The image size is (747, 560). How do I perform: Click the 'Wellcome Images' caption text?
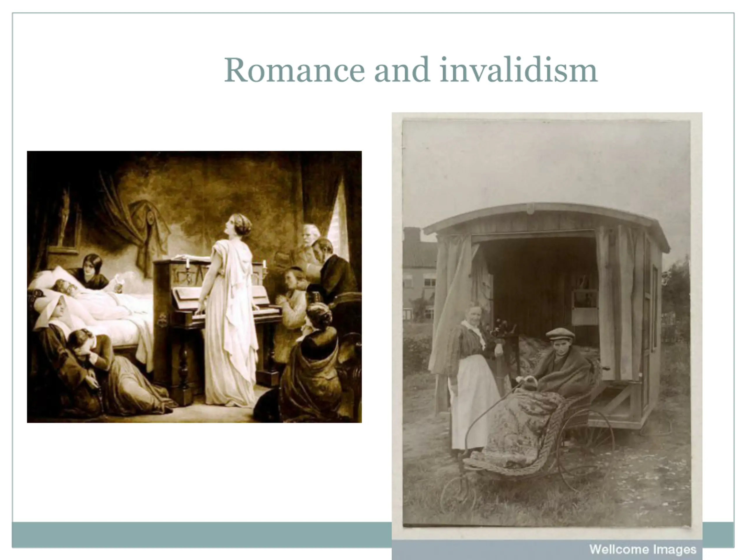click(x=643, y=549)
